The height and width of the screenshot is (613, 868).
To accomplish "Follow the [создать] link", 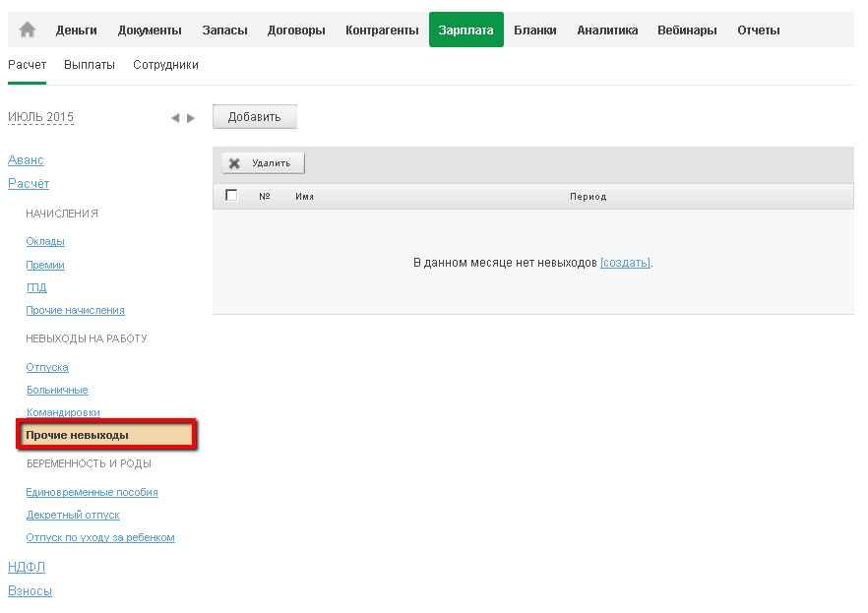I will point(625,263).
